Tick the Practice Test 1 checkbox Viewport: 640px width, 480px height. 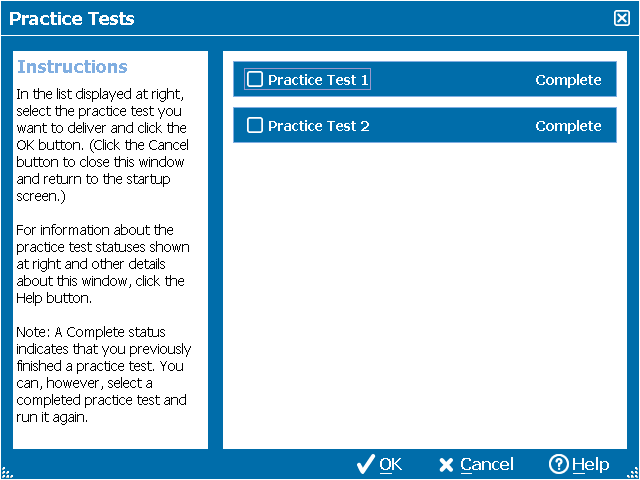click(255, 80)
